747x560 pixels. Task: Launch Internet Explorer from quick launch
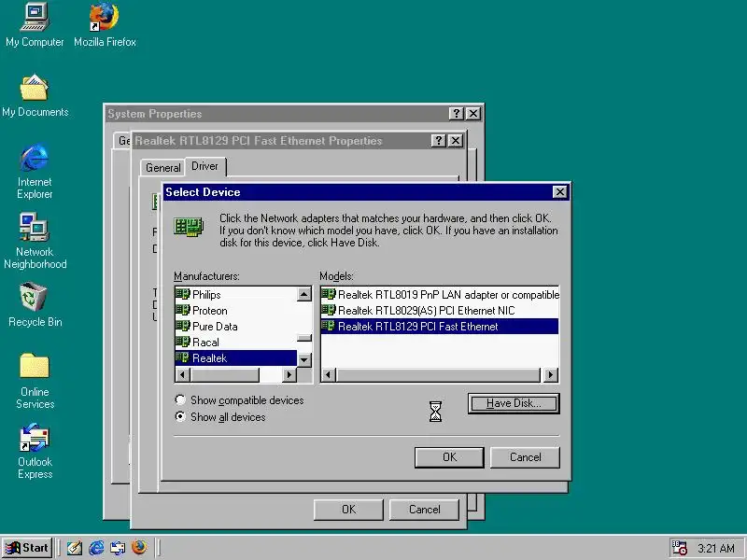point(96,548)
